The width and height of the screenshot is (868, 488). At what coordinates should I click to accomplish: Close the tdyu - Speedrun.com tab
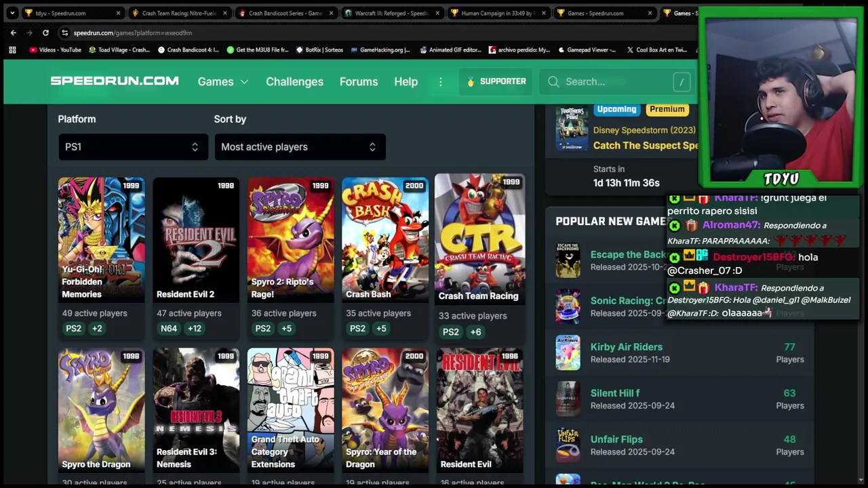pyautogui.click(x=118, y=13)
